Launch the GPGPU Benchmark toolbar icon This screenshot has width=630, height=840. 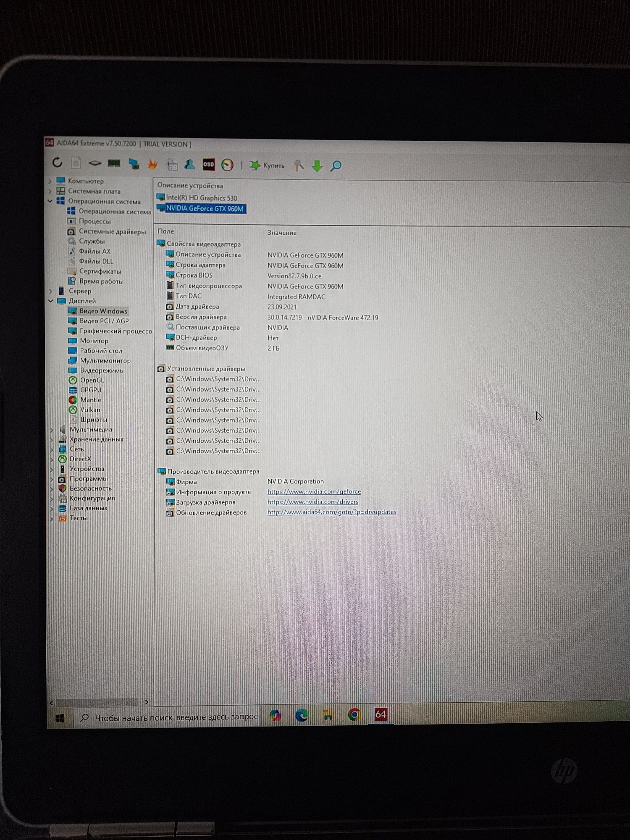(x=134, y=164)
